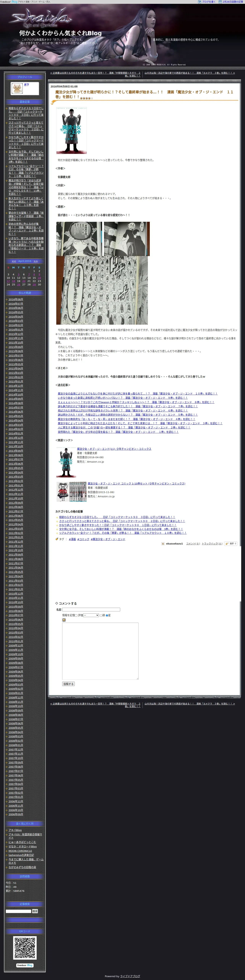This screenshot has height=980, width=245.
Task: Open the にゅーあきばどっとこむ sidebar link
Action: (x=23, y=842)
